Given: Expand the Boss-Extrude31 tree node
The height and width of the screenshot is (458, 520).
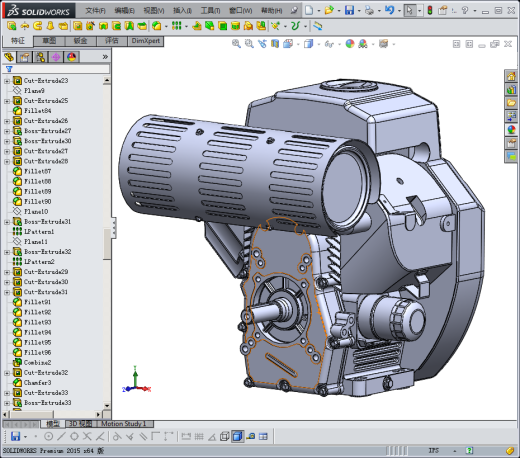Looking at the screenshot, I should coord(7,222).
